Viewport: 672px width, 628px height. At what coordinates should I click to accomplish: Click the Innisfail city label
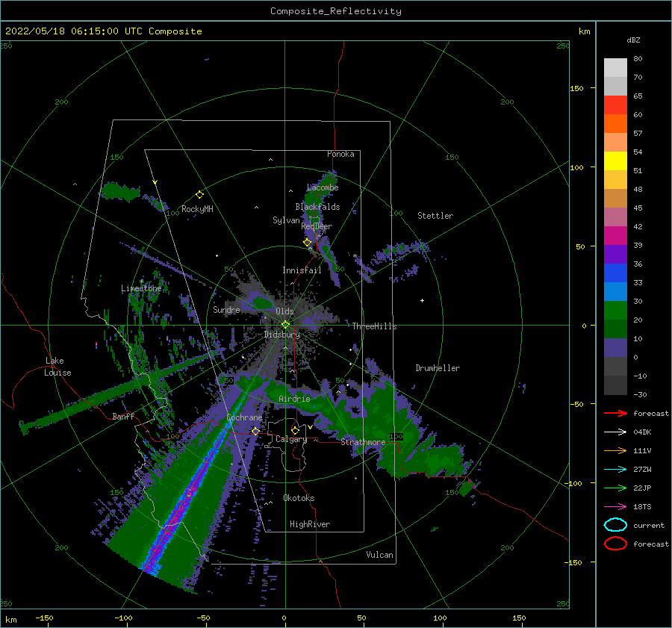click(302, 270)
